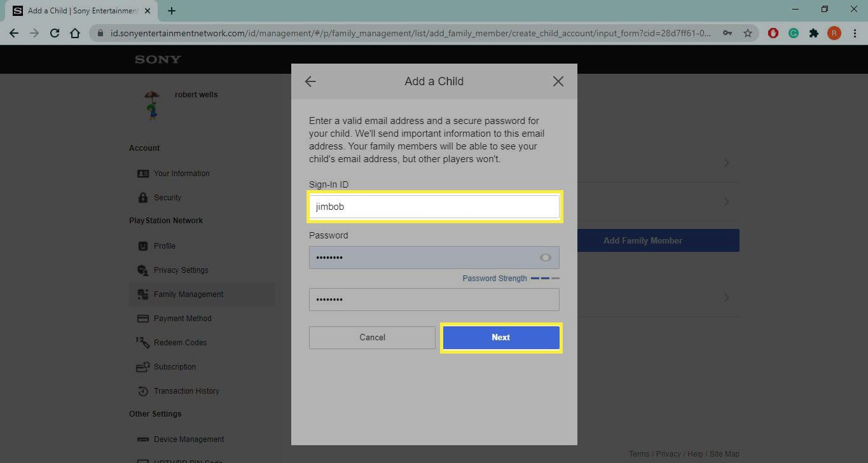
Task: Focus the confirm password field
Action: [434, 300]
